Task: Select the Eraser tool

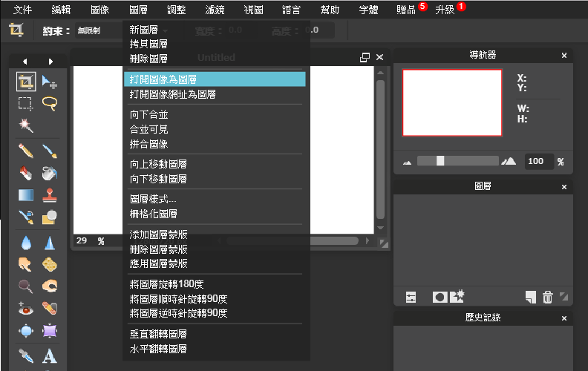Action: [x=26, y=173]
